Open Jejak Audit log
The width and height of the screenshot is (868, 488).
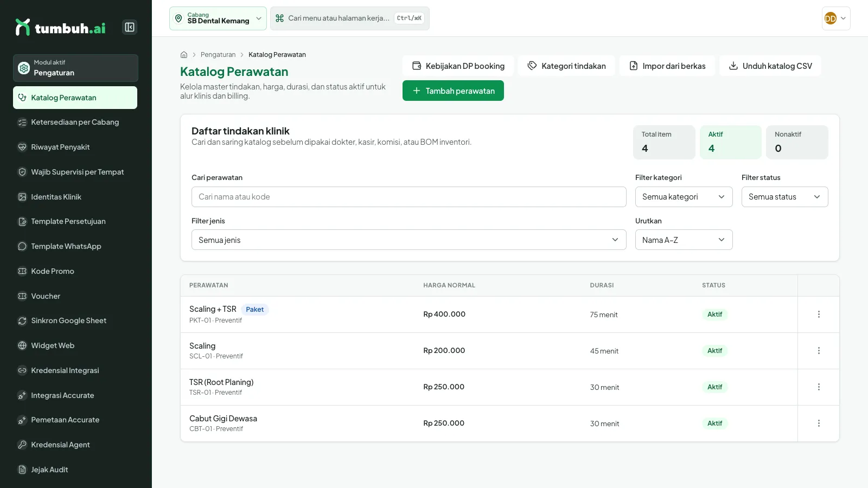click(x=75, y=470)
